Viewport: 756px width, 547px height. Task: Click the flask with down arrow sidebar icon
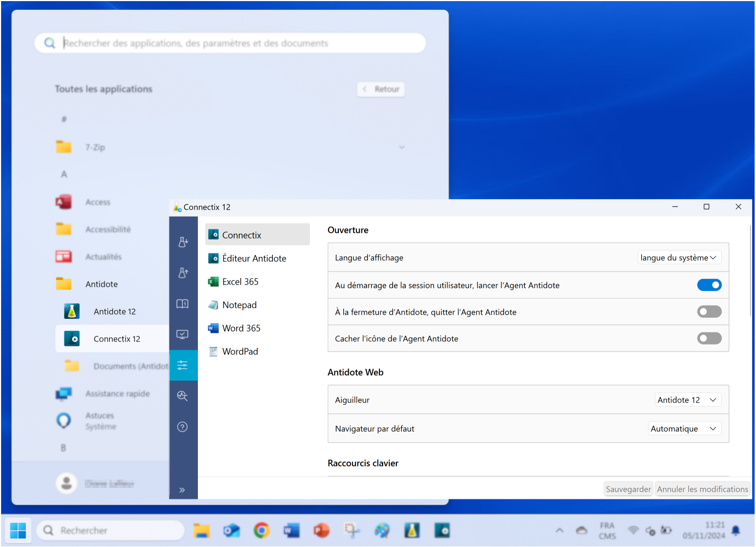pyautogui.click(x=183, y=242)
